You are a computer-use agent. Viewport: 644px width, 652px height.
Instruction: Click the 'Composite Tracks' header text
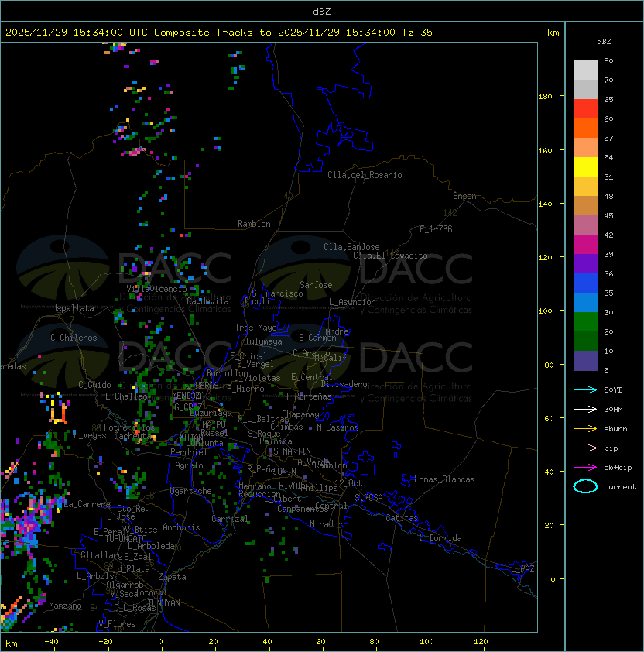click(204, 33)
